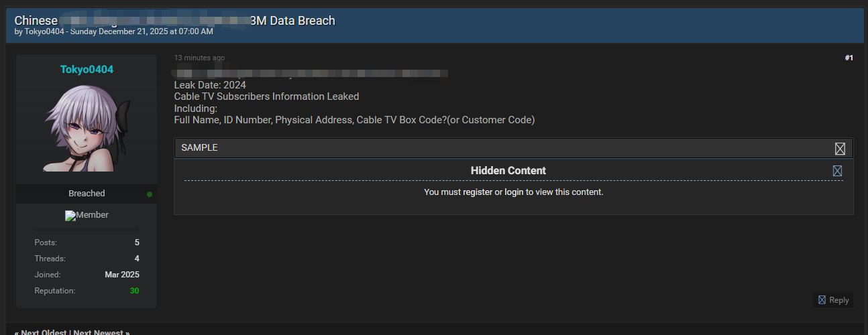The image size is (868, 335).
Task: Collapse the SAMPLE section using its icon
Action: (x=840, y=149)
